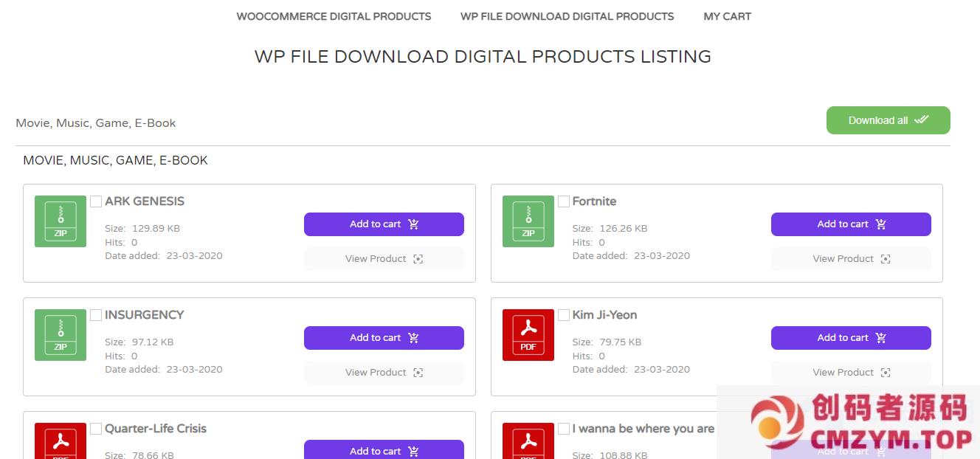Add Fortnite to cart
Viewport: 980px width, 459px height.
850,224
